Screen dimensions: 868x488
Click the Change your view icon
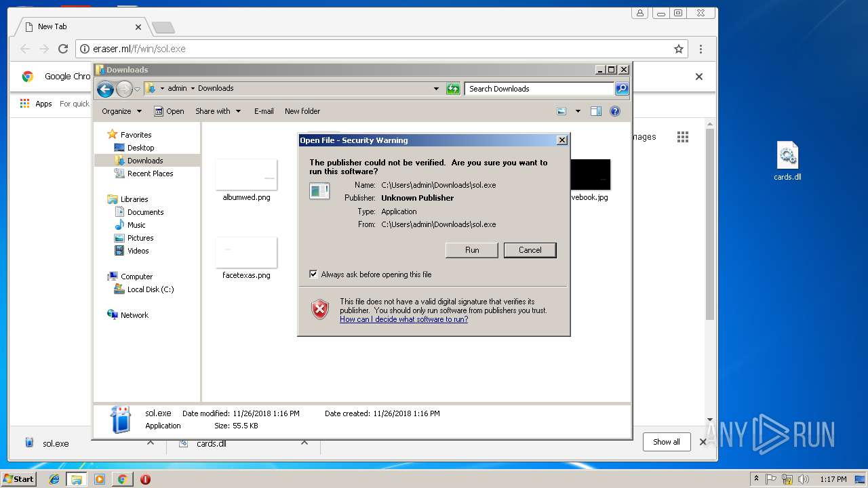coord(561,111)
